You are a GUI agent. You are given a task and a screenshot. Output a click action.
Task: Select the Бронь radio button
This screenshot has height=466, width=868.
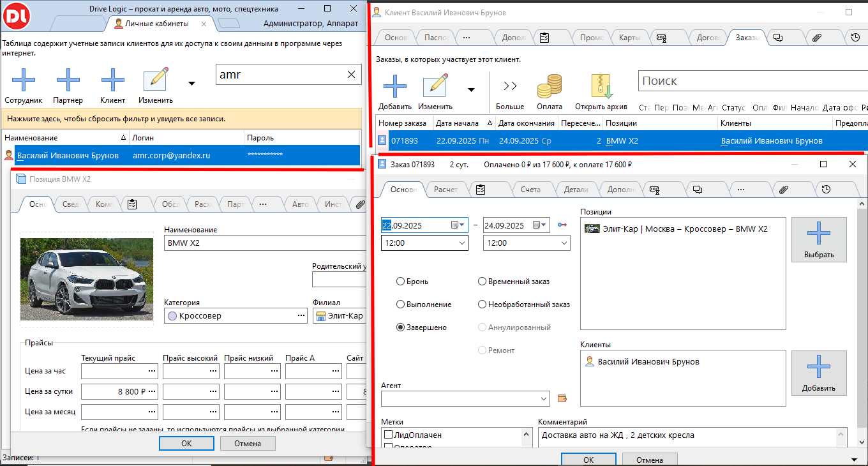pos(400,282)
